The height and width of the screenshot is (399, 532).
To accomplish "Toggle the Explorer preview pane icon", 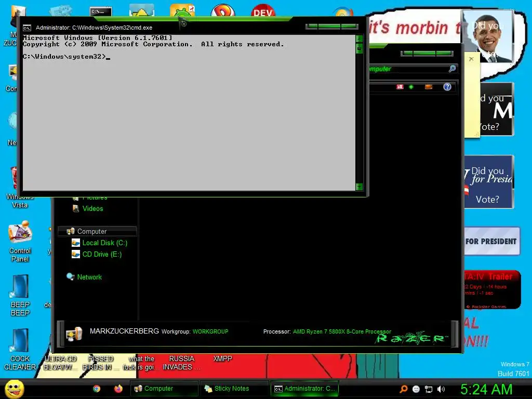I will pos(429,87).
